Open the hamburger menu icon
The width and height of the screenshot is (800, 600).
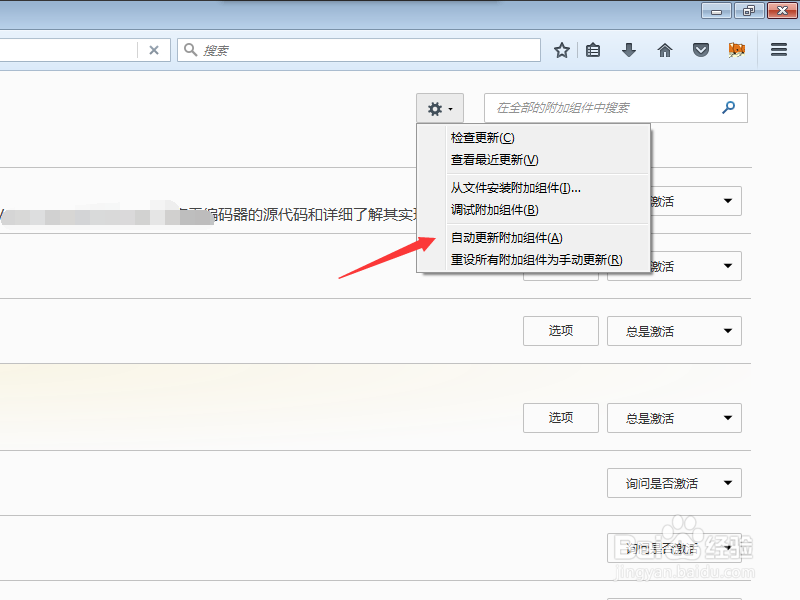click(778, 49)
